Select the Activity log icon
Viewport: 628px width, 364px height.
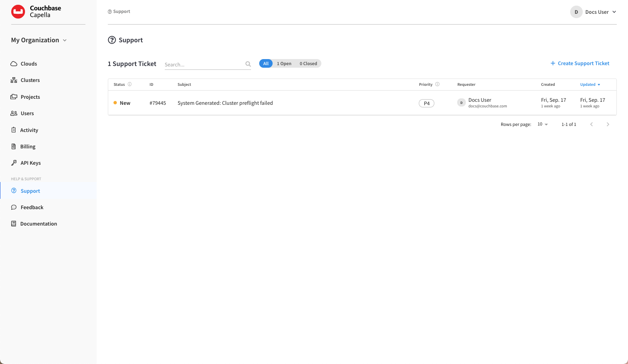(14, 130)
